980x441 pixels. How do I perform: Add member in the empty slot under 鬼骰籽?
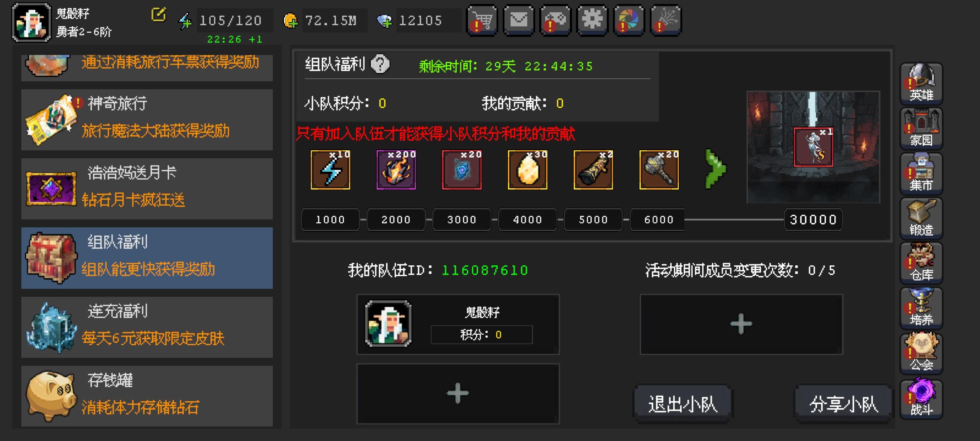tap(458, 393)
